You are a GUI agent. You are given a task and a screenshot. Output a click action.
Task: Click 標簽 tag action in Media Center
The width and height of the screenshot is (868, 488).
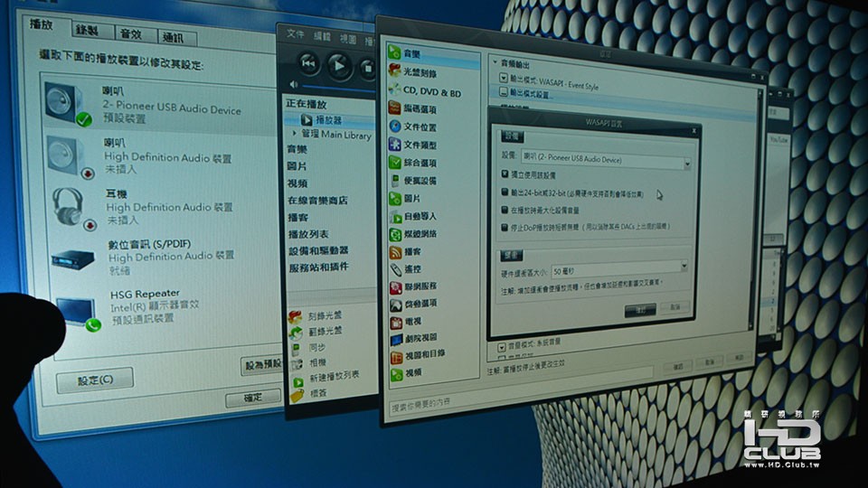(310, 393)
